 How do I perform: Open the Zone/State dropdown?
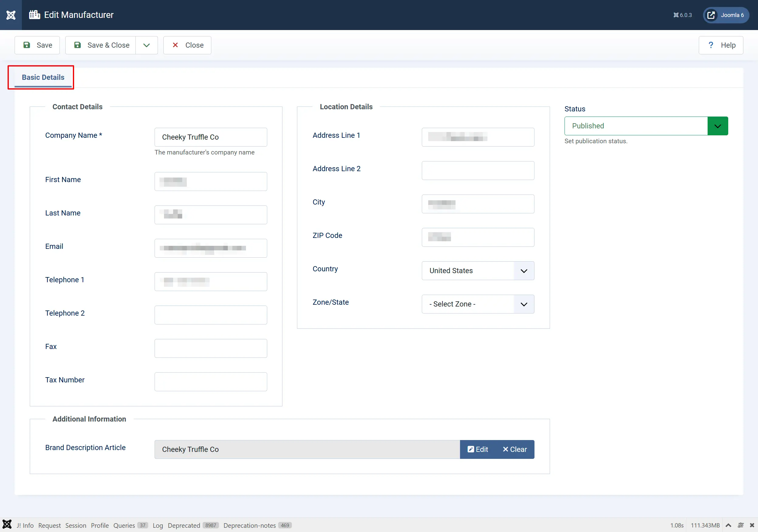pos(478,304)
